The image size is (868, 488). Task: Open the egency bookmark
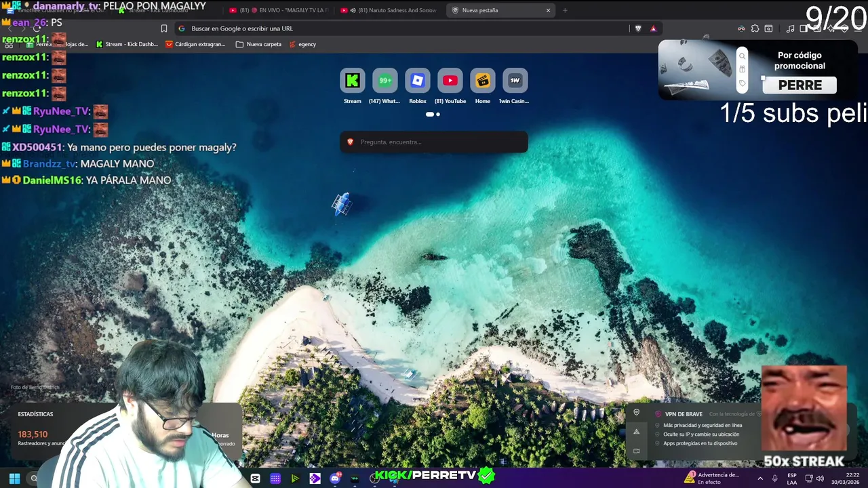coord(302,44)
